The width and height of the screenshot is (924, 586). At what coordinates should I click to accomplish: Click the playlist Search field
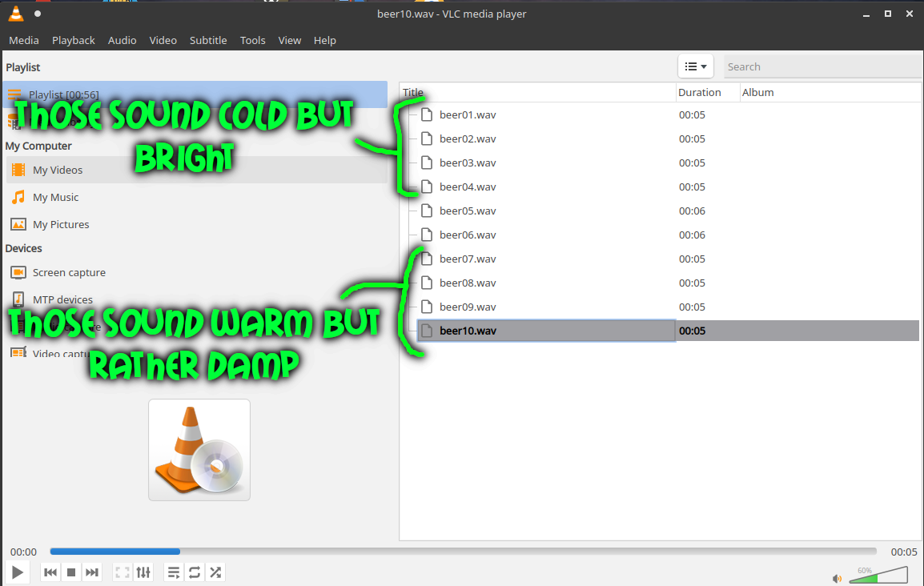pyautogui.click(x=822, y=66)
